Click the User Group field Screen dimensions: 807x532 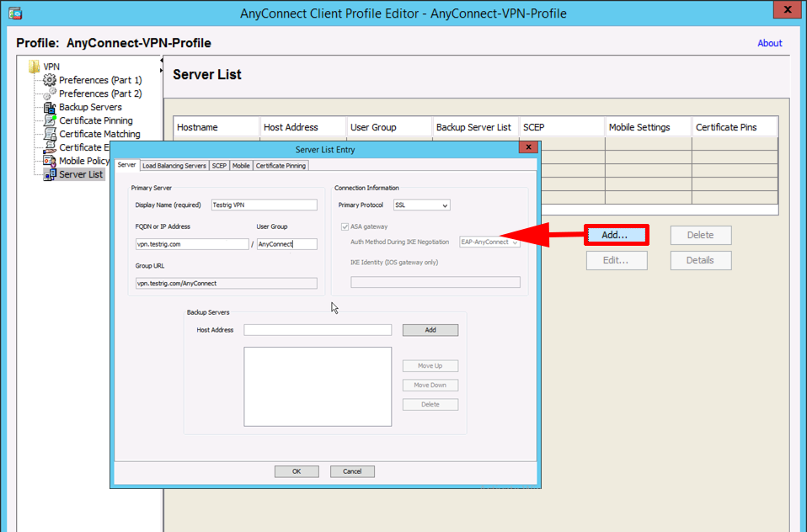(x=286, y=244)
